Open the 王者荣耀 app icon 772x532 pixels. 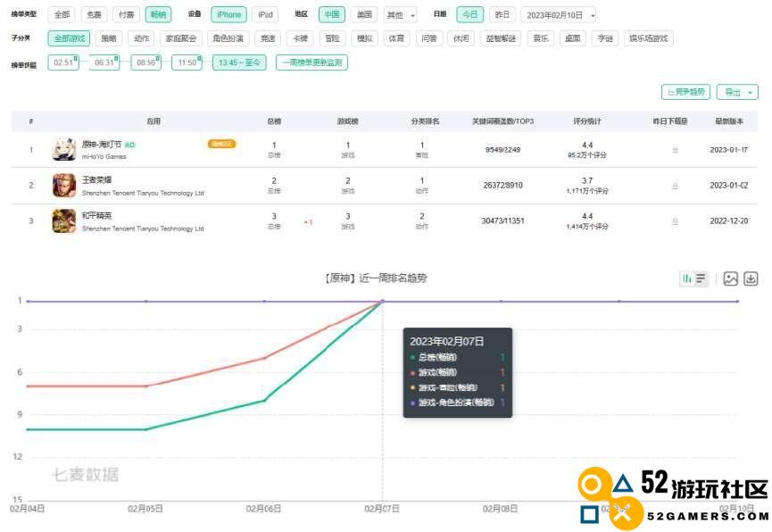click(x=64, y=185)
